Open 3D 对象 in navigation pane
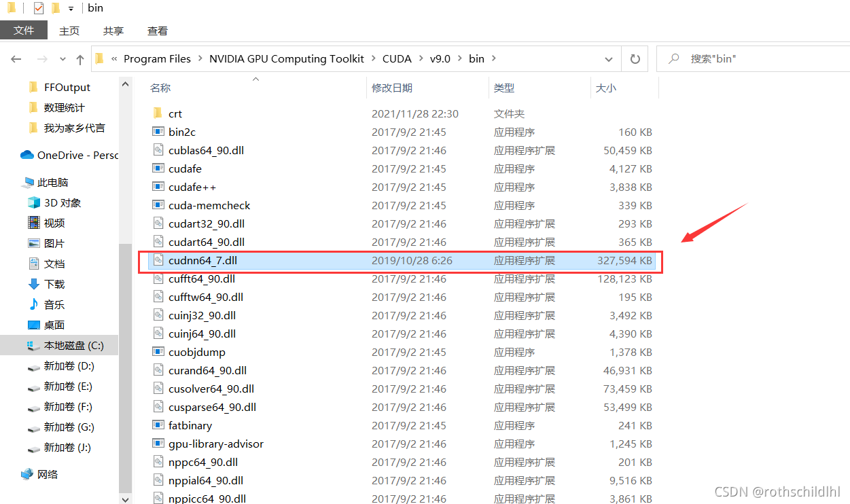The image size is (850, 504). pyautogui.click(x=62, y=202)
